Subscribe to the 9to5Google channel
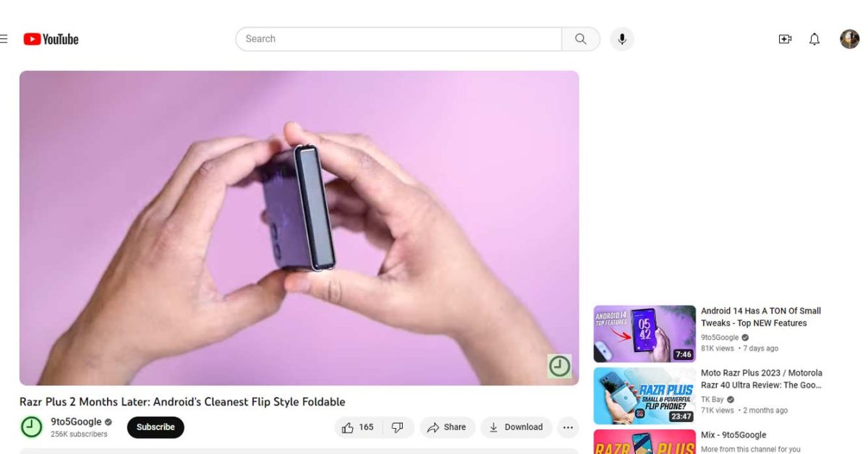The image size is (868, 454). point(156,427)
